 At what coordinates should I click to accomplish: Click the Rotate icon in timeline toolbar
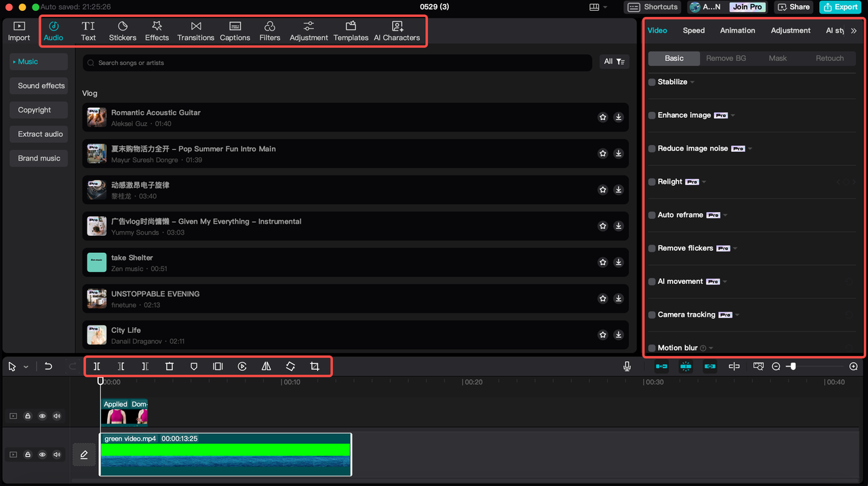(290, 366)
